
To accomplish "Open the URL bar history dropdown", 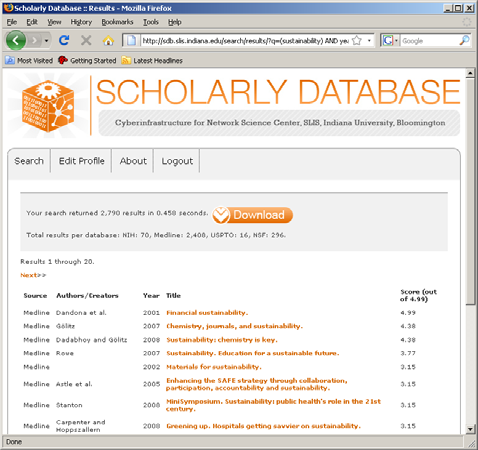I will pyautogui.click(x=369, y=41).
